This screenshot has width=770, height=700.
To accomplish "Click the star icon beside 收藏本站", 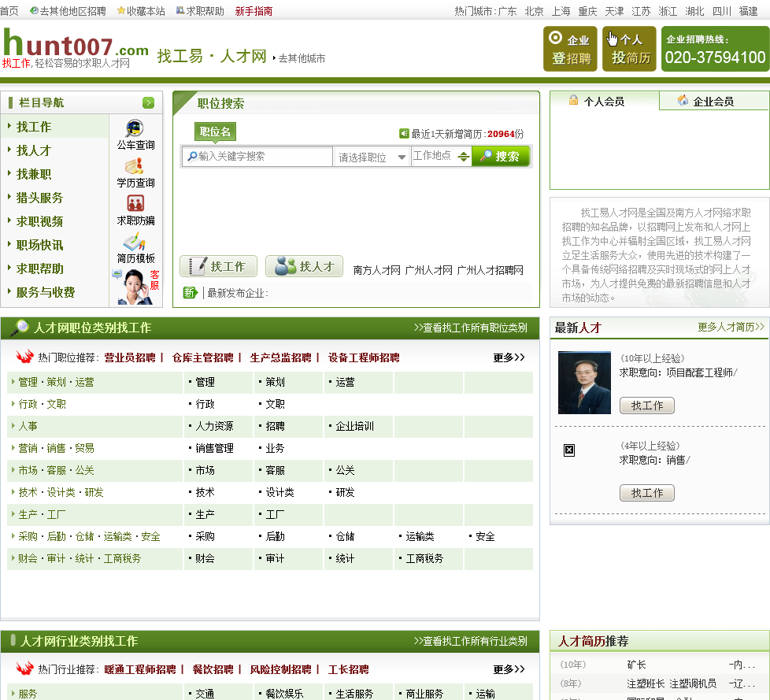I will point(121,10).
